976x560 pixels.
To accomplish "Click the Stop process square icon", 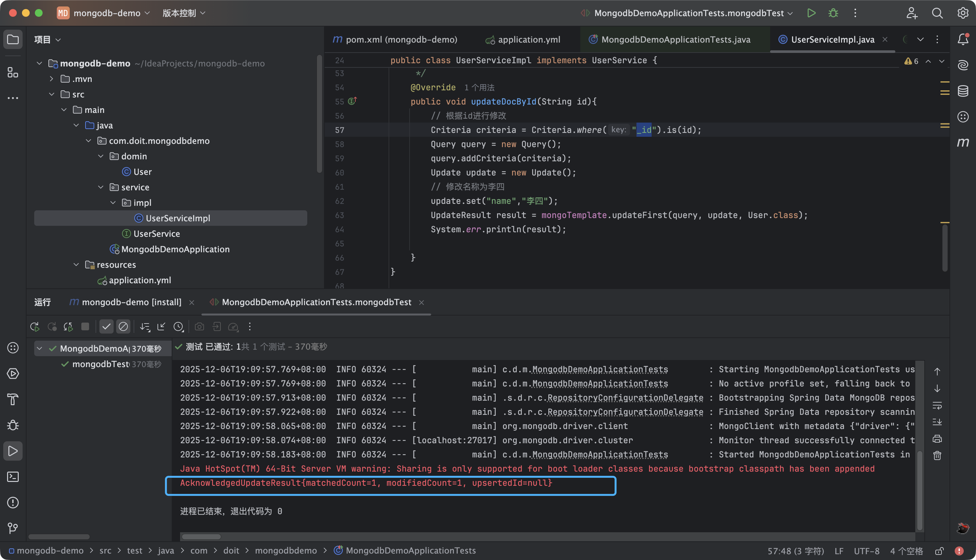I will coord(85,326).
